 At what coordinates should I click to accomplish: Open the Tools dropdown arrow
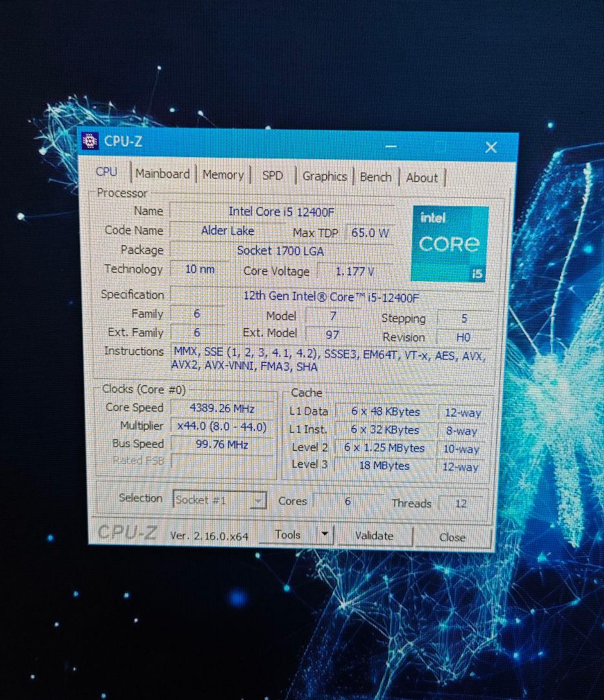tap(325, 534)
